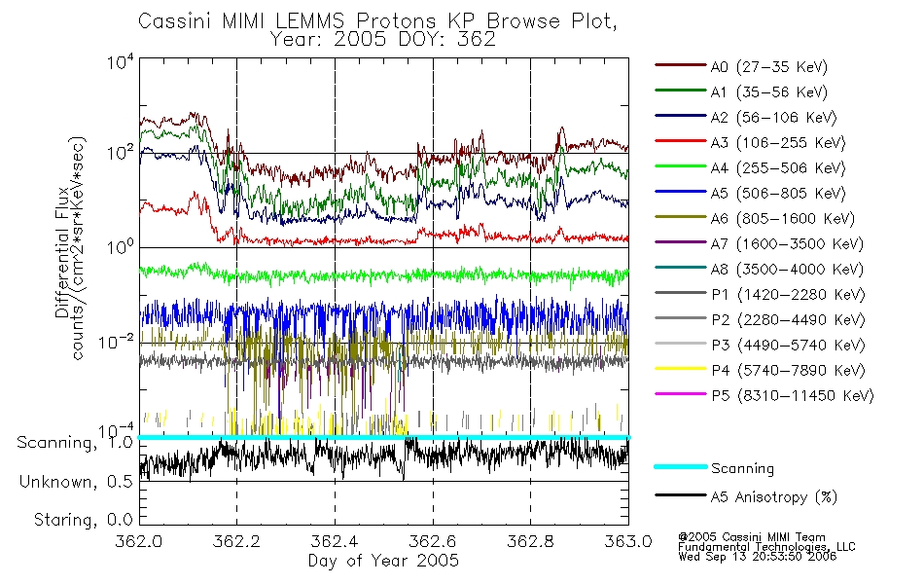Click the black A5 Anisotropy legend line
The width and height of the screenshot is (924, 584).
[680, 495]
